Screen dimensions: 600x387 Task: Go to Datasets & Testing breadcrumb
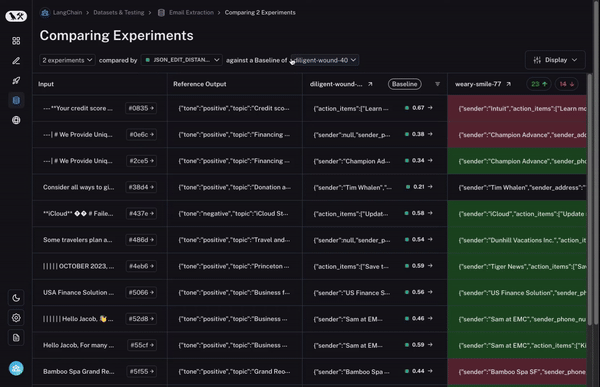119,13
